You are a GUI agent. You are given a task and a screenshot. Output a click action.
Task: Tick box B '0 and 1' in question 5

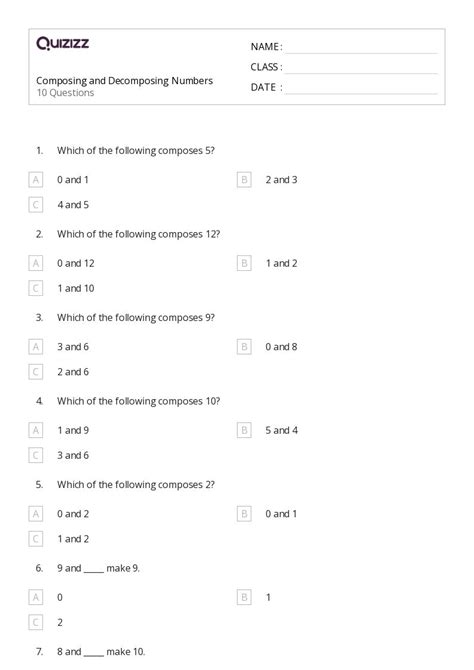coord(244,514)
